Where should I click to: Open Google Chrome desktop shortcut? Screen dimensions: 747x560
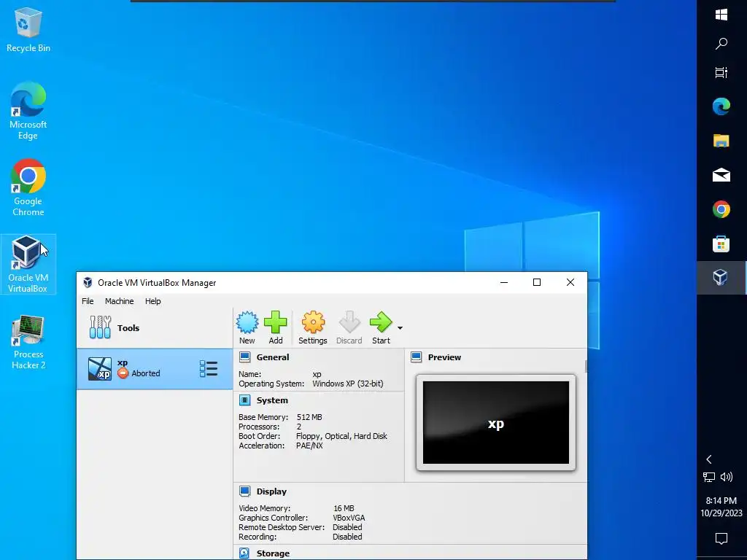click(x=28, y=187)
